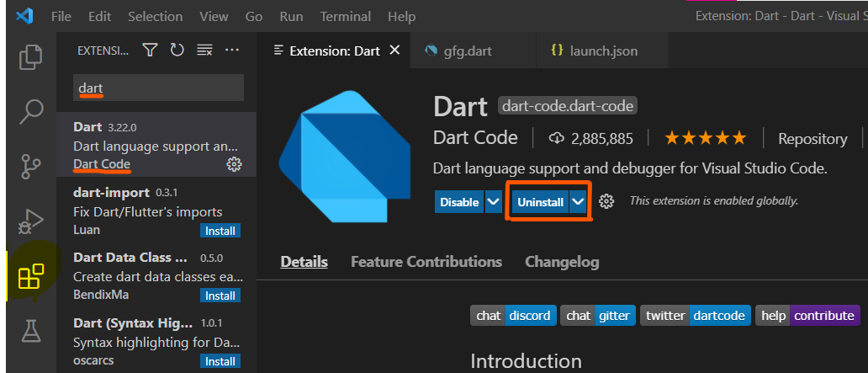
Task: Show the Changelog tab
Action: pos(562,262)
